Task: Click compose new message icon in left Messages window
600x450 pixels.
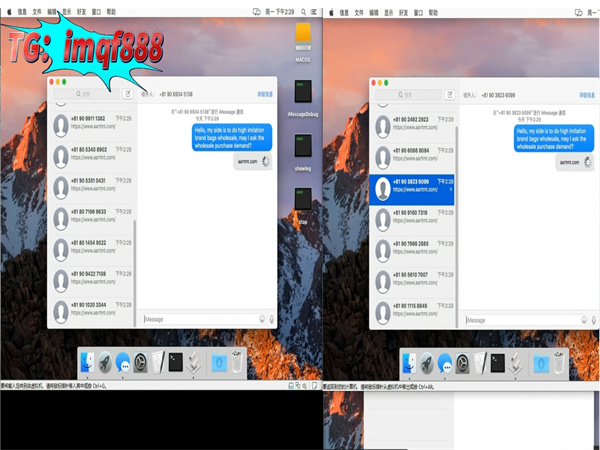Action: click(x=127, y=94)
